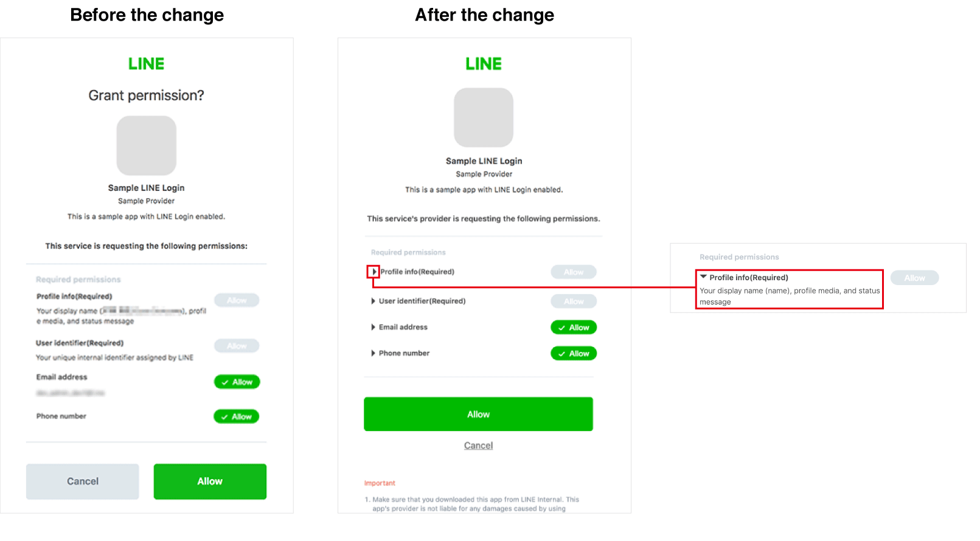The image size is (980, 541).
Task: Expand Profile info(Required) highlighted arrow in after panel
Action: (374, 272)
